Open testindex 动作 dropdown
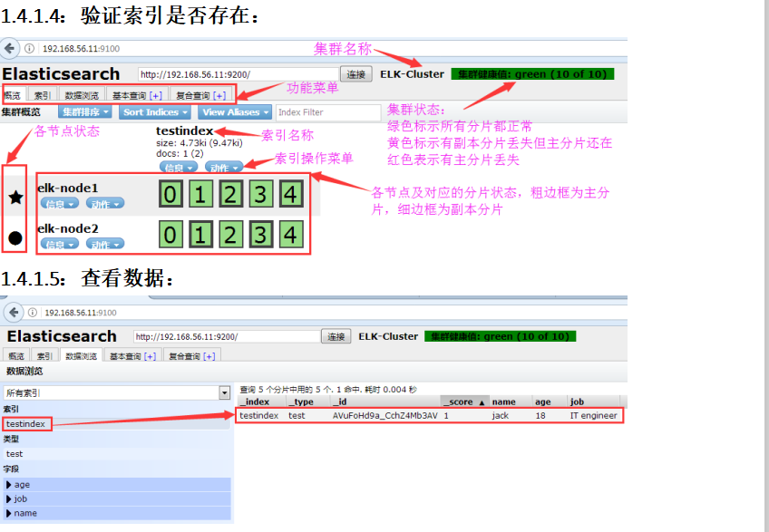 pos(224,168)
